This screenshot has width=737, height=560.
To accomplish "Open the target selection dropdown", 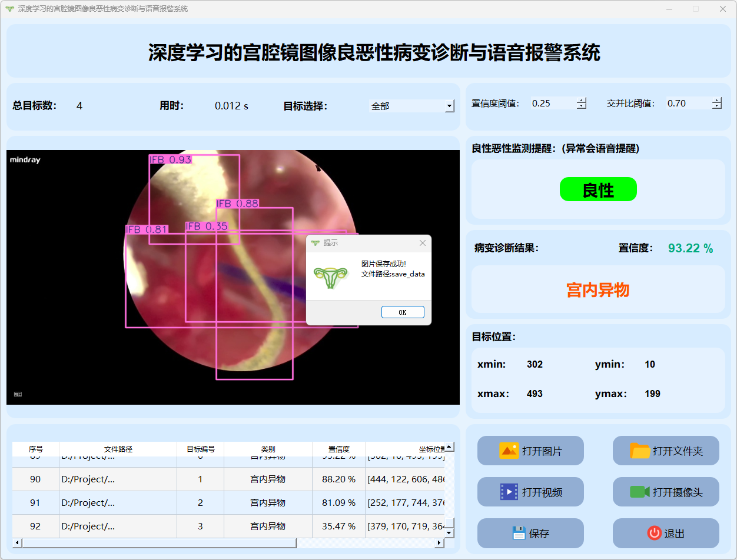I will [449, 106].
